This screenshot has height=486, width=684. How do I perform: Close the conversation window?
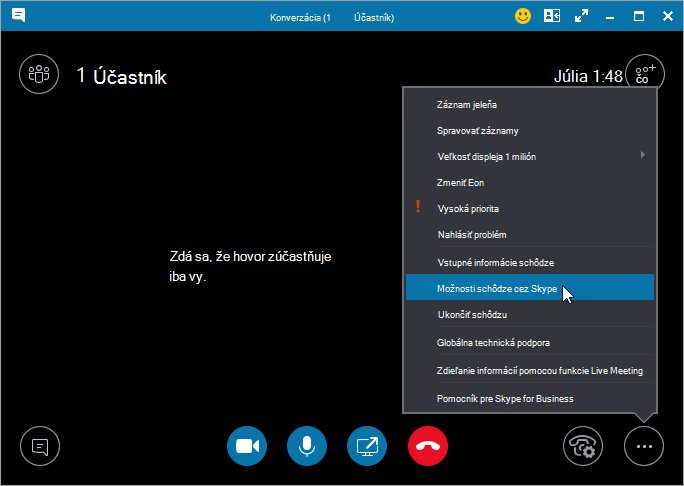[667, 17]
